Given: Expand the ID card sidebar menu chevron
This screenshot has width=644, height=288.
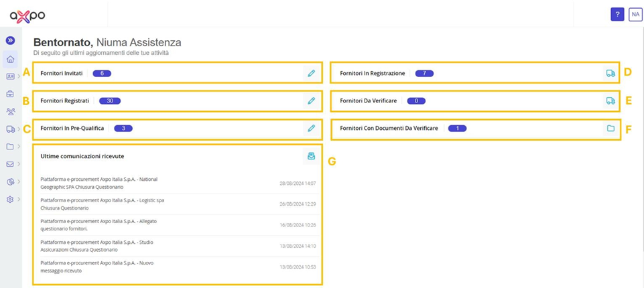Looking at the screenshot, I should (x=19, y=76).
